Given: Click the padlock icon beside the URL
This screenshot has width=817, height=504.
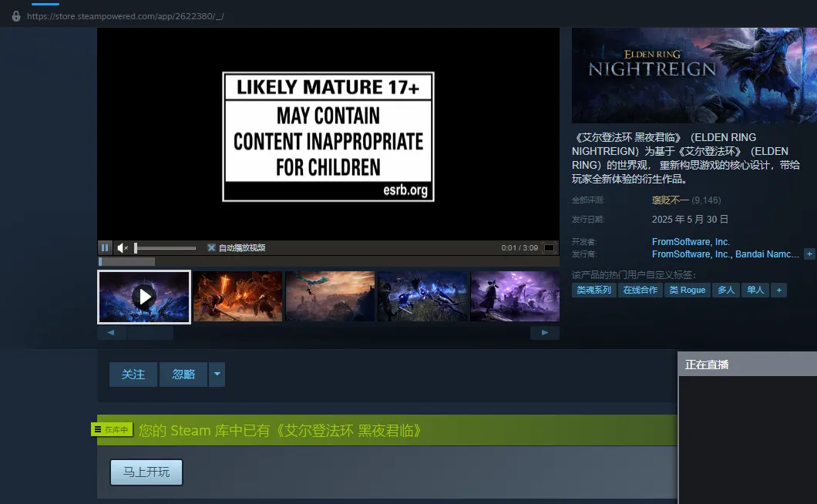Looking at the screenshot, I should [16, 16].
